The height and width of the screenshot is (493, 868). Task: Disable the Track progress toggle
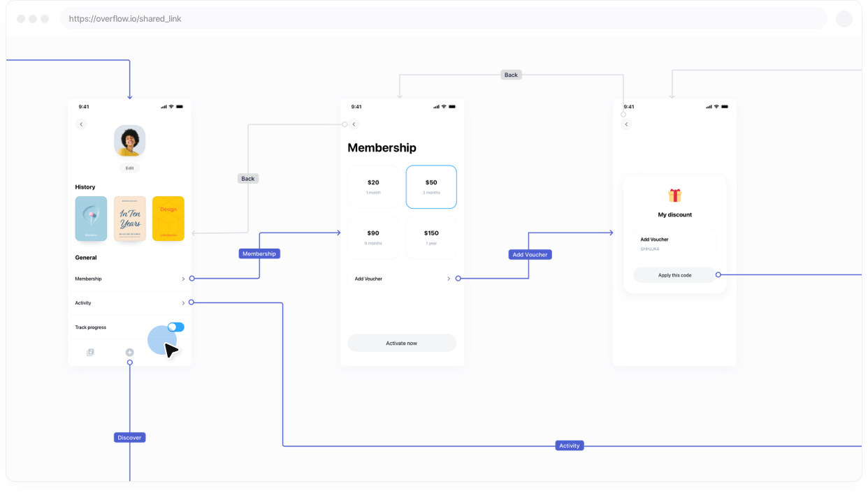click(x=175, y=327)
